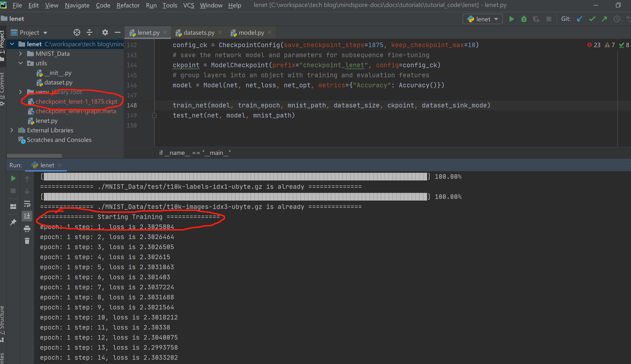Start debugging with the Debug bug icon
631x364 pixels.
pos(524,19)
